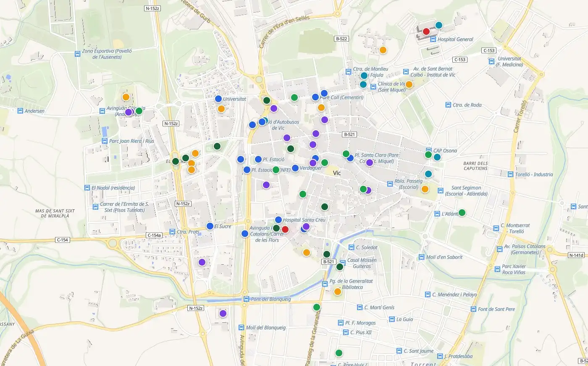This screenshot has height=366, width=588.
Task: Click the Hospital General bus stop icon
Action: [x=433, y=39]
